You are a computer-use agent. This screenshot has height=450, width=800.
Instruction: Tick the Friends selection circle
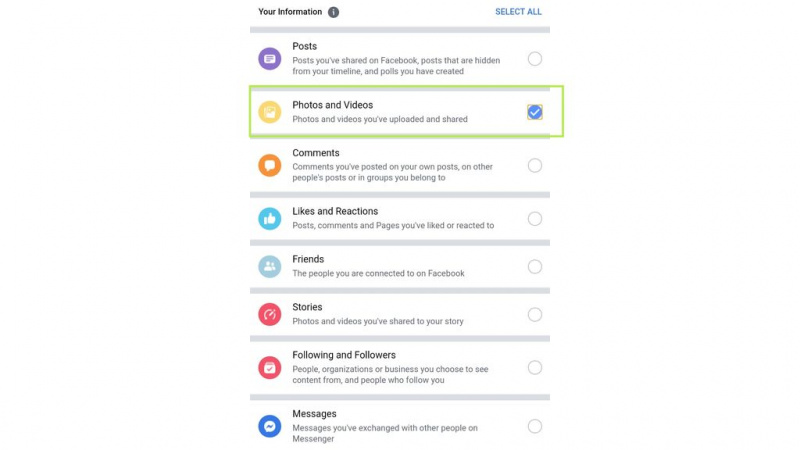click(x=535, y=266)
